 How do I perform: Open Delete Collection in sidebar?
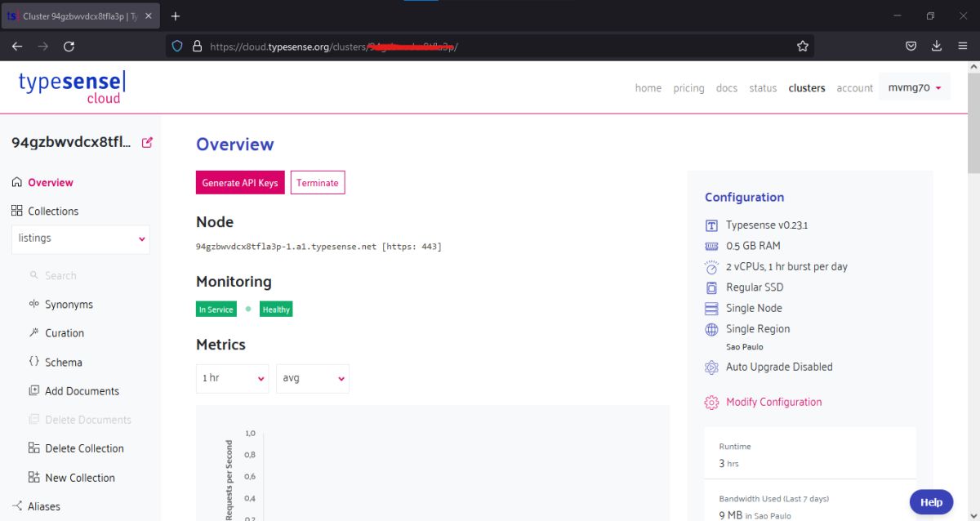84,448
